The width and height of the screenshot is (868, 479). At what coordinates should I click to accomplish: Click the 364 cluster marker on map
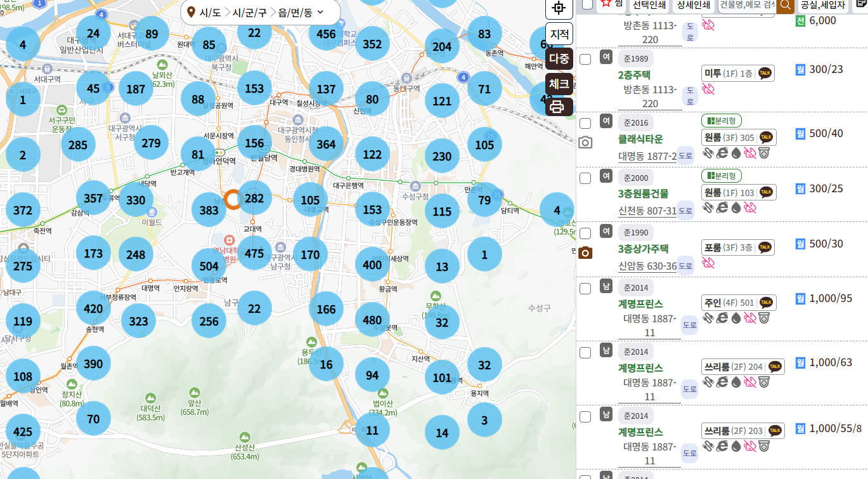(x=326, y=144)
